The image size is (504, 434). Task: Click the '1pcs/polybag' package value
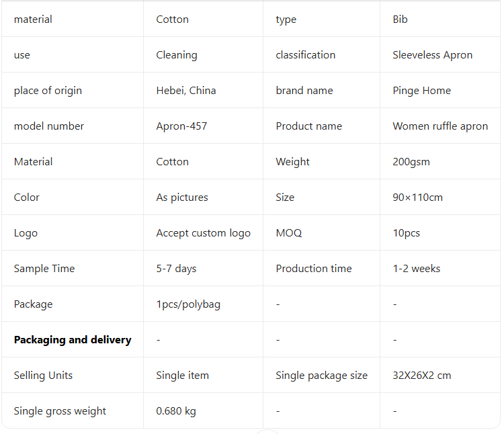point(188,304)
